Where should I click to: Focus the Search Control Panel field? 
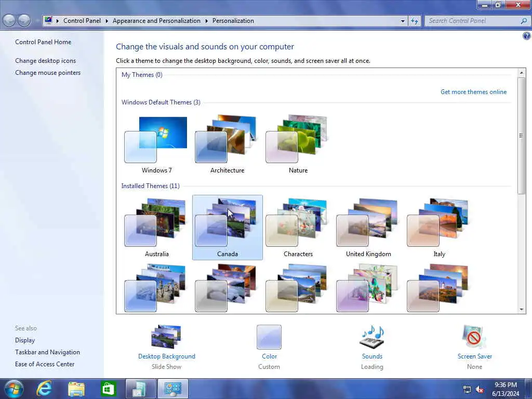tap(473, 21)
